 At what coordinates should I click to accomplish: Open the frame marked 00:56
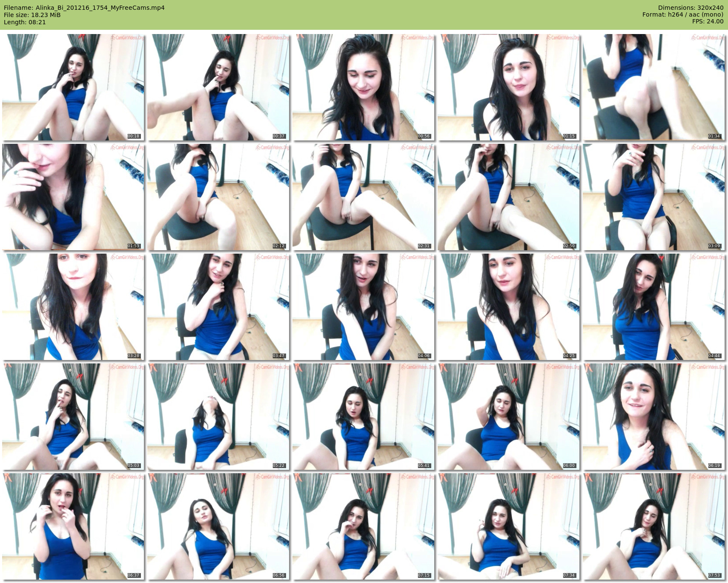pos(363,87)
